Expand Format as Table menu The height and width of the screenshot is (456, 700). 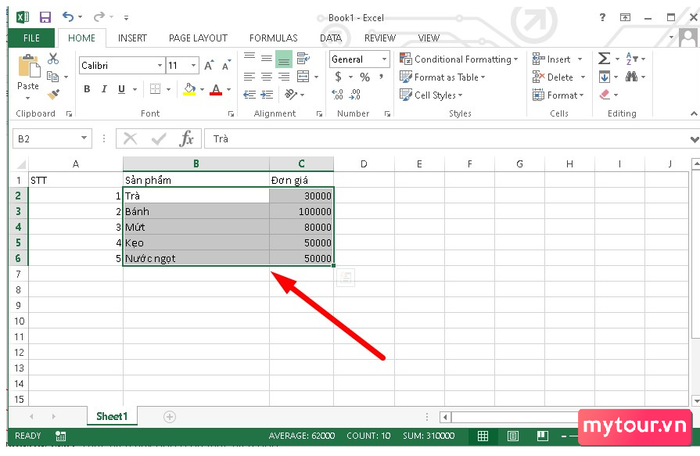442,77
